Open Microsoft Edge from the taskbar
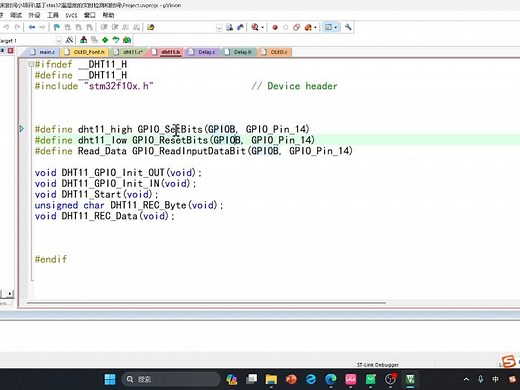520x390 pixels. [x=331, y=379]
